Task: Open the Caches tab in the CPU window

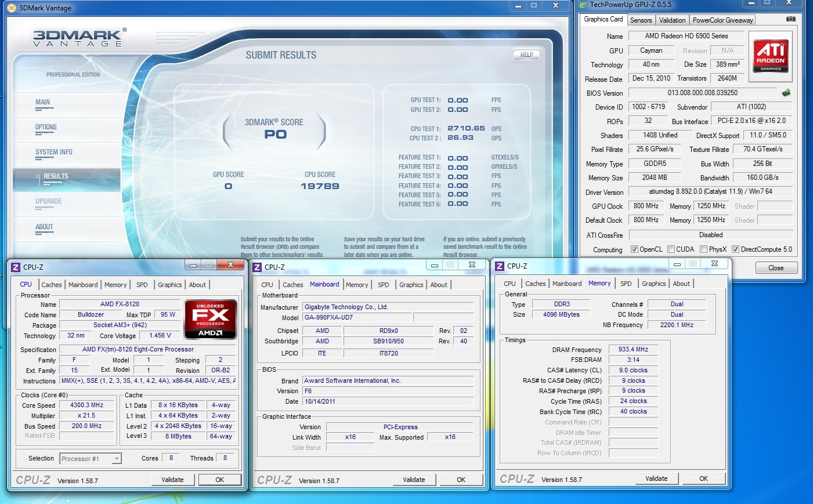Action: click(x=51, y=285)
